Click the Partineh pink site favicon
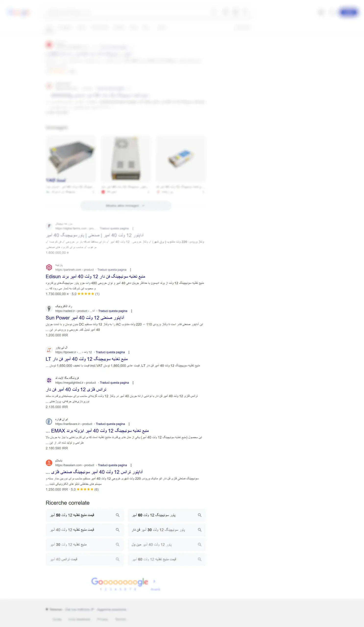364x627 pixels. point(49,267)
